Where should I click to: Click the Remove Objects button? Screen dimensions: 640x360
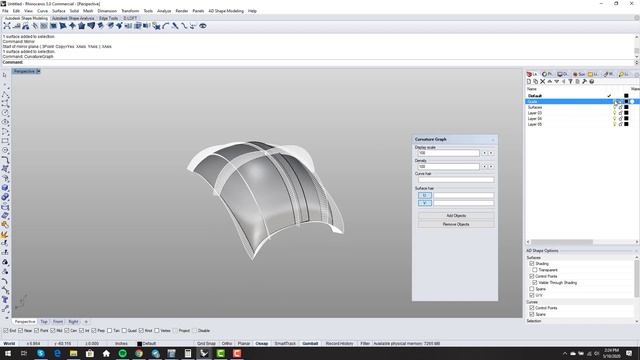(x=456, y=224)
